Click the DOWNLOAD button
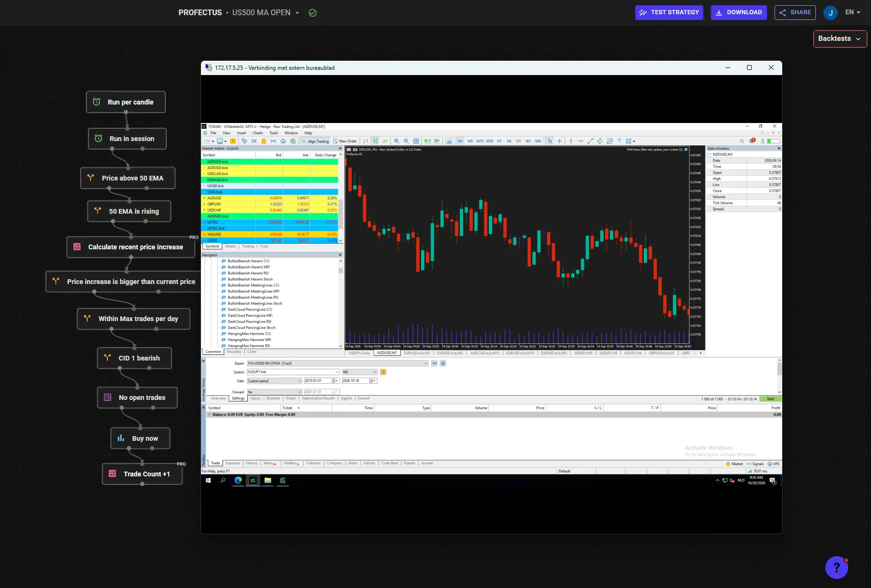The width and height of the screenshot is (871, 588). [739, 12]
